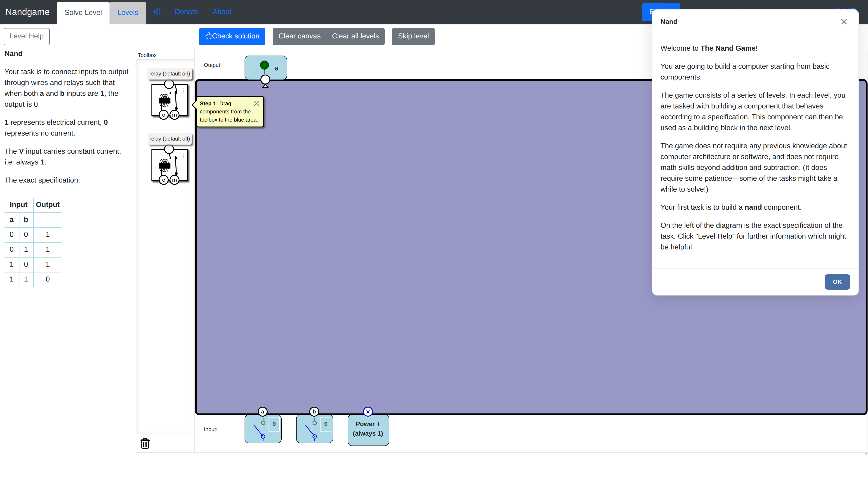Open the About page
868x488 pixels.
pos(222,12)
